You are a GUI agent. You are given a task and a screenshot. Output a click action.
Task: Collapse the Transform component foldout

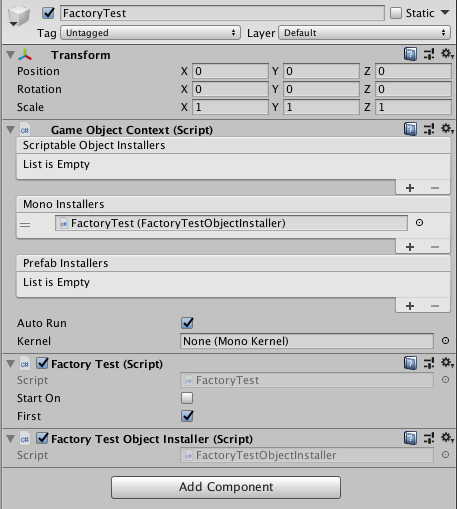[11, 55]
